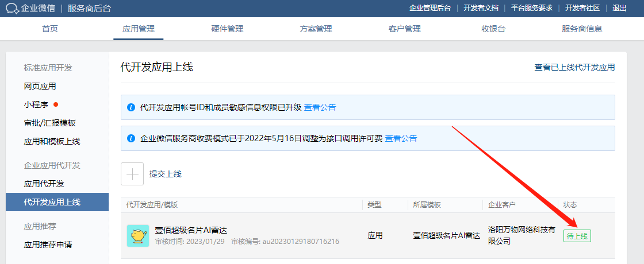The height and width of the screenshot is (264, 644).
Task: Select 小程序 in sidebar
Action: click(36, 104)
